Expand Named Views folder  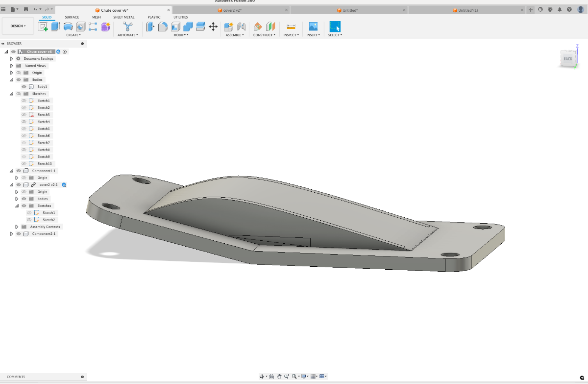click(x=11, y=66)
